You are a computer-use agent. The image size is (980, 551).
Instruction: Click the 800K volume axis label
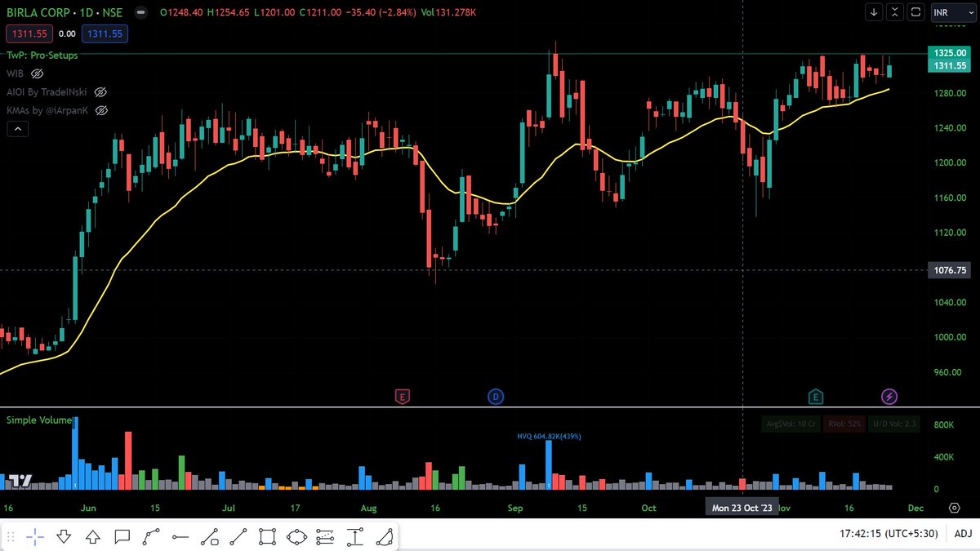(x=946, y=425)
